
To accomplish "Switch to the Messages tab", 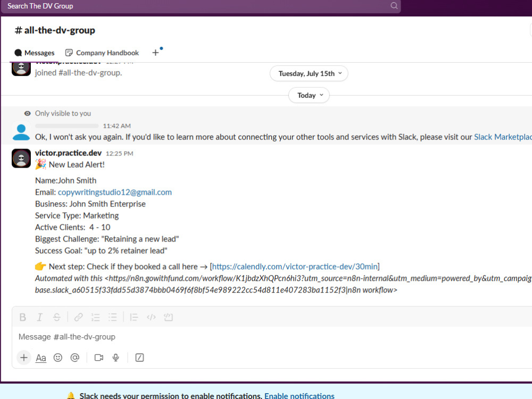I will [34, 53].
